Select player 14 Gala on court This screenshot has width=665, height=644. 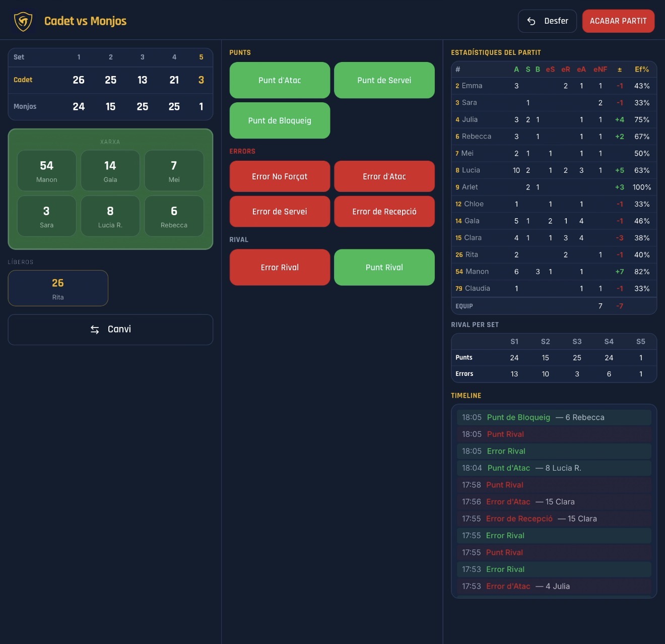pyautogui.click(x=110, y=171)
